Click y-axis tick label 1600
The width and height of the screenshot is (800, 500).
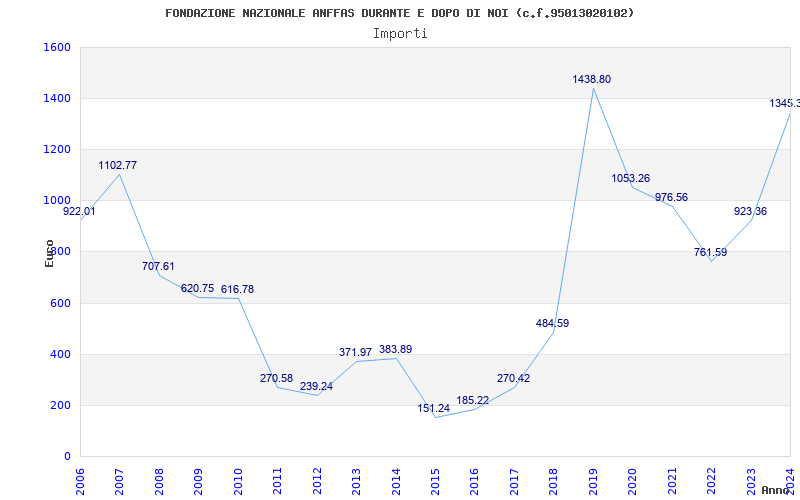pyautogui.click(x=57, y=47)
